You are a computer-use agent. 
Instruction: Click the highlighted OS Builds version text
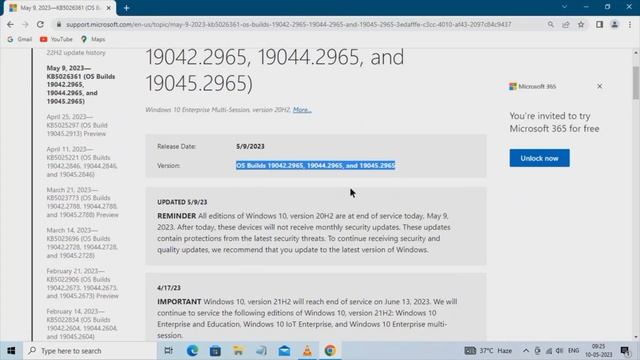point(316,165)
